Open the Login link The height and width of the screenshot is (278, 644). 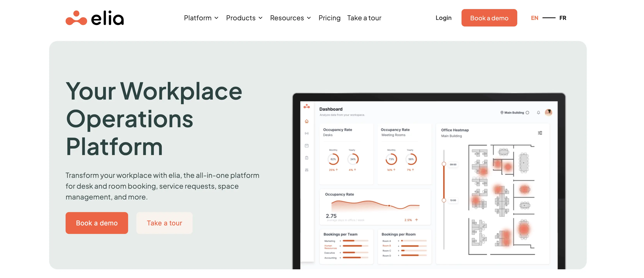[443, 18]
